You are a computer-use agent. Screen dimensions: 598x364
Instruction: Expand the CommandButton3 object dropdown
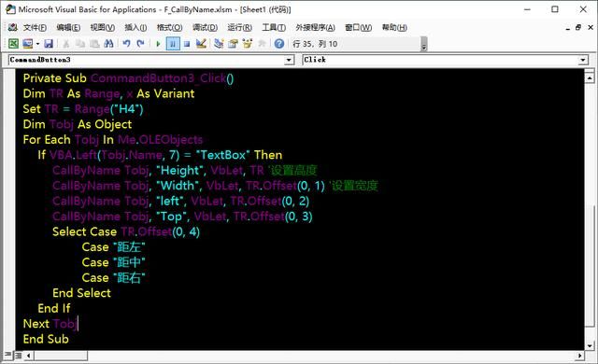[289, 60]
